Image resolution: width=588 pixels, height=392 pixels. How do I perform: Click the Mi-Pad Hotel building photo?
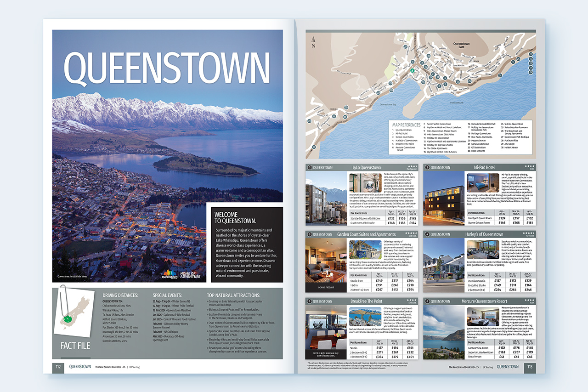point(443,199)
